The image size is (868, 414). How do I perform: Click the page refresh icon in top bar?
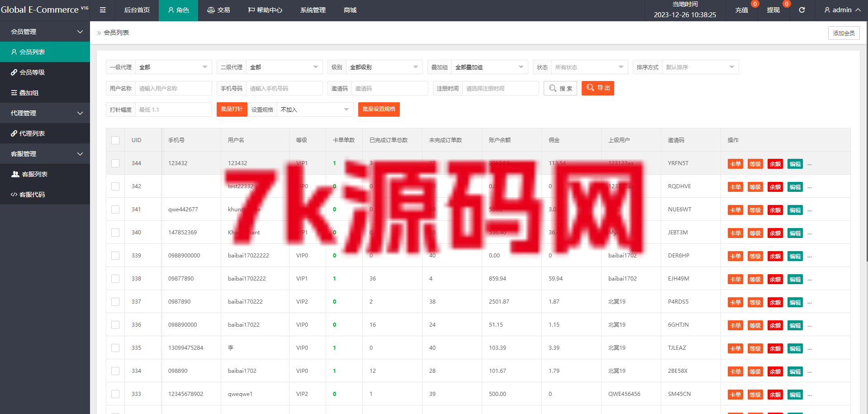point(802,10)
